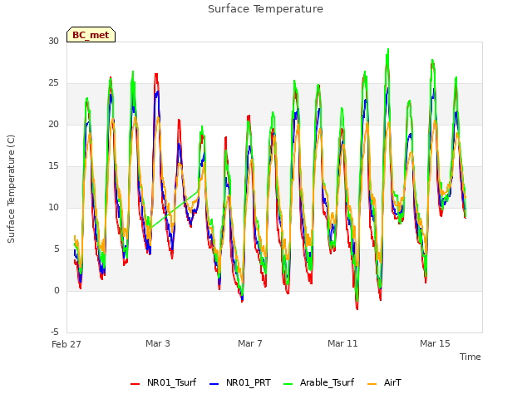This screenshot has height=399, width=532.
Task: Click the orange AirT legend swatch
Action: 372,384
